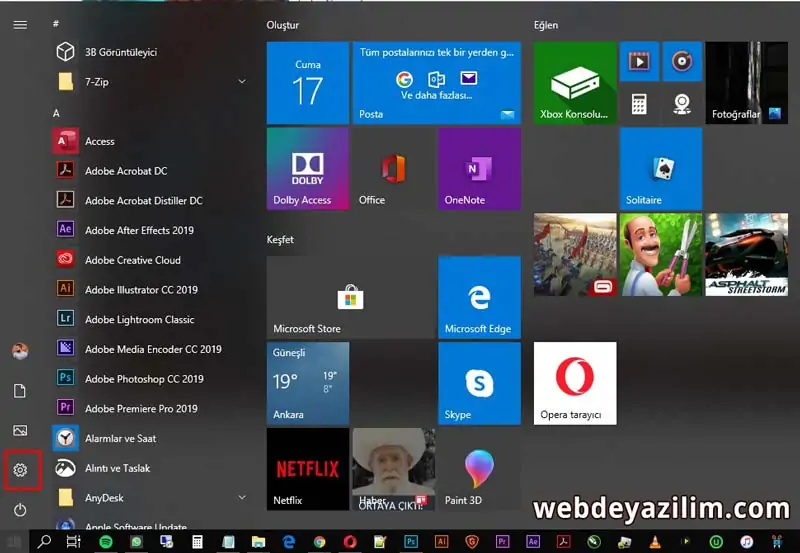Open the Groove Music small tile

point(682,61)
